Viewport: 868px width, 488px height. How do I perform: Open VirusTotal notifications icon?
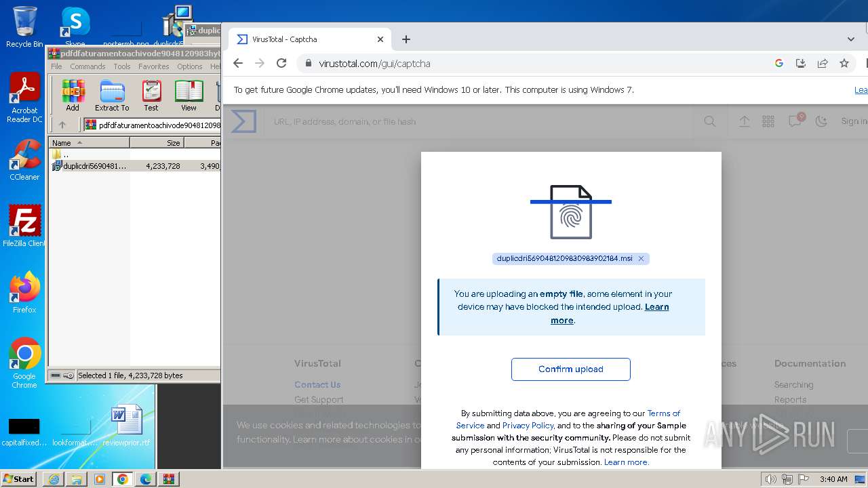(795, 121)
